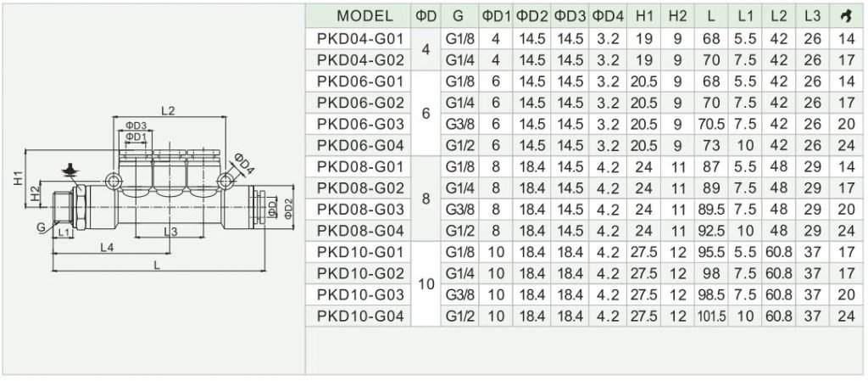The image size is (868, 381).
Task: Click the L3 column header
Action: 813,17
